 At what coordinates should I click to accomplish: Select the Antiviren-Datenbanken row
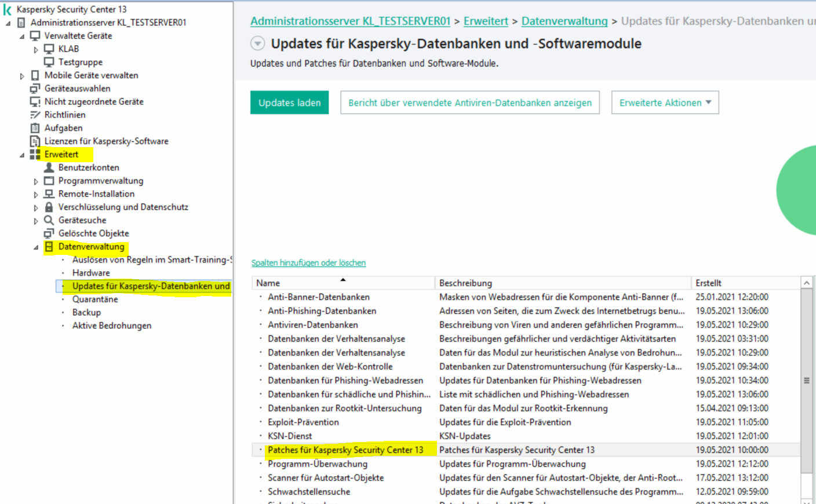click(526, 325)
